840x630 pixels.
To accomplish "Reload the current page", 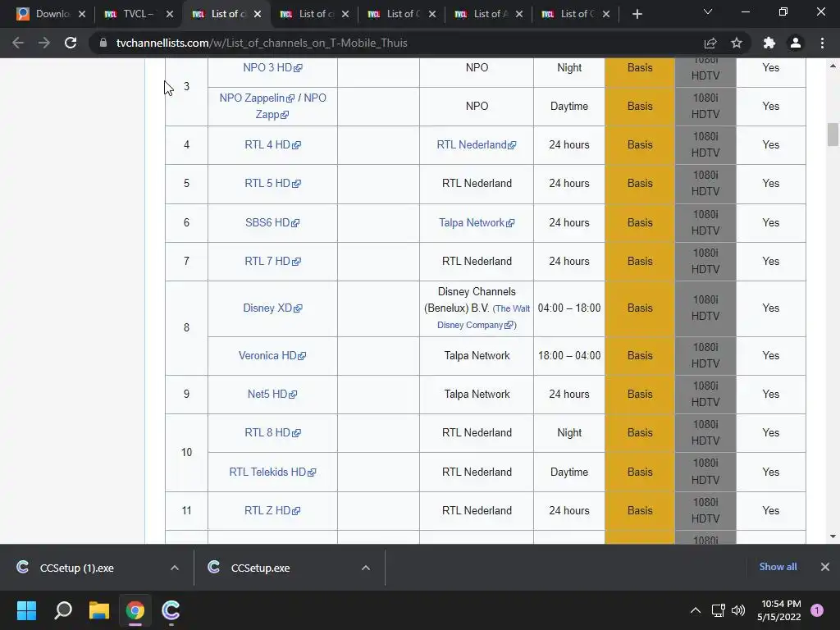I will pyautogui.click(x=71, y=43).
